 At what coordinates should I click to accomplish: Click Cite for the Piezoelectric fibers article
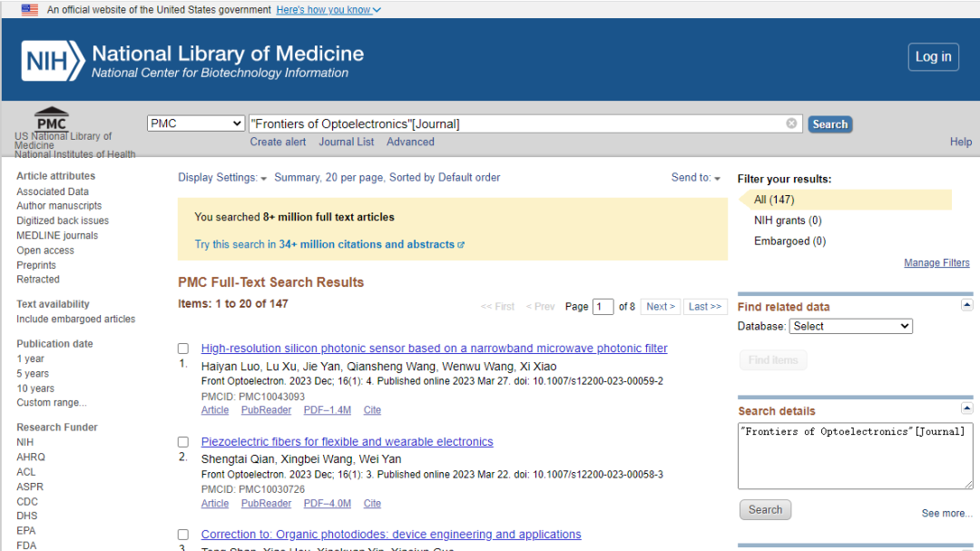pyautogui.click(x=372, y=504)
